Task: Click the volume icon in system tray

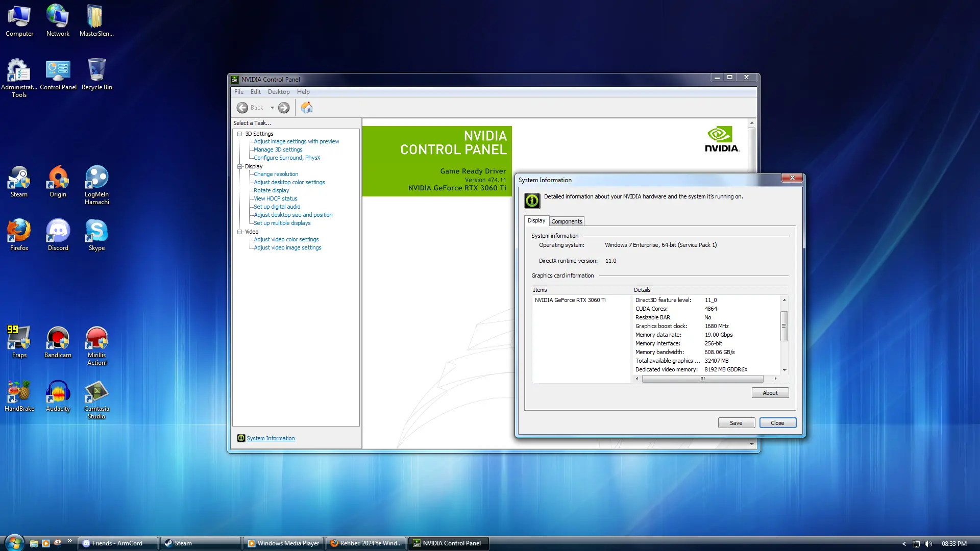Action: click(928, 544)
